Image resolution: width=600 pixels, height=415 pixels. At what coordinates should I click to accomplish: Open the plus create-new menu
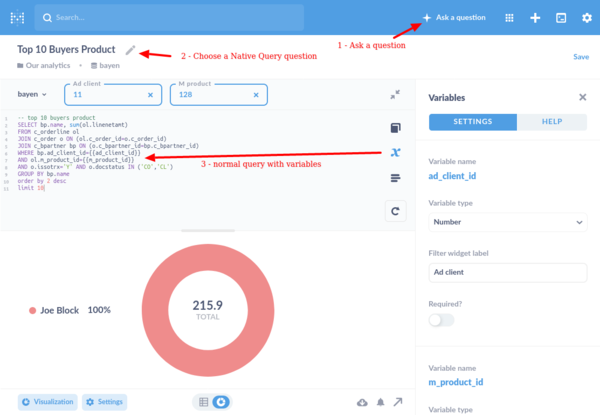tap(535, 17)
